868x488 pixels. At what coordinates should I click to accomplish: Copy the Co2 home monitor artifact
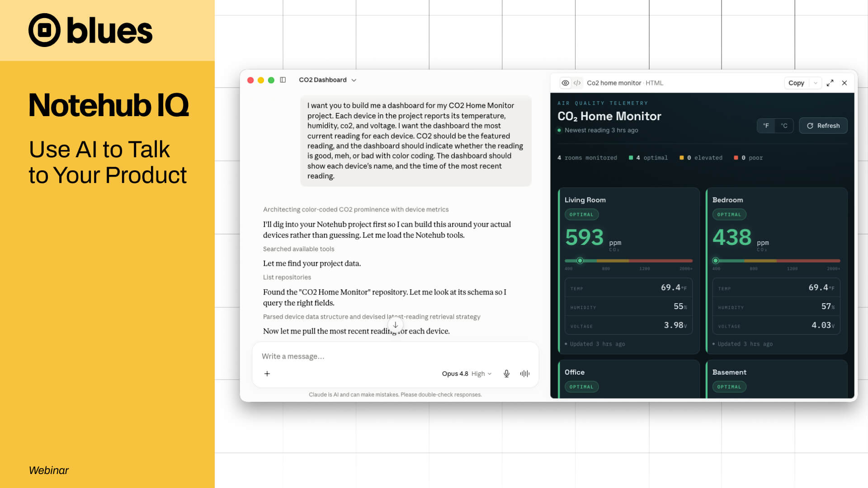[796, 83]
